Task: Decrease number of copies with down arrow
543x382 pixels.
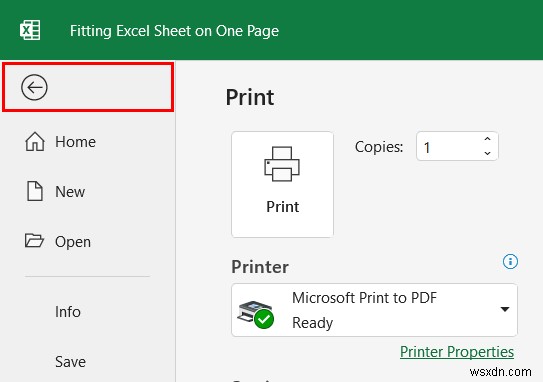Action: tap(488, 153)
